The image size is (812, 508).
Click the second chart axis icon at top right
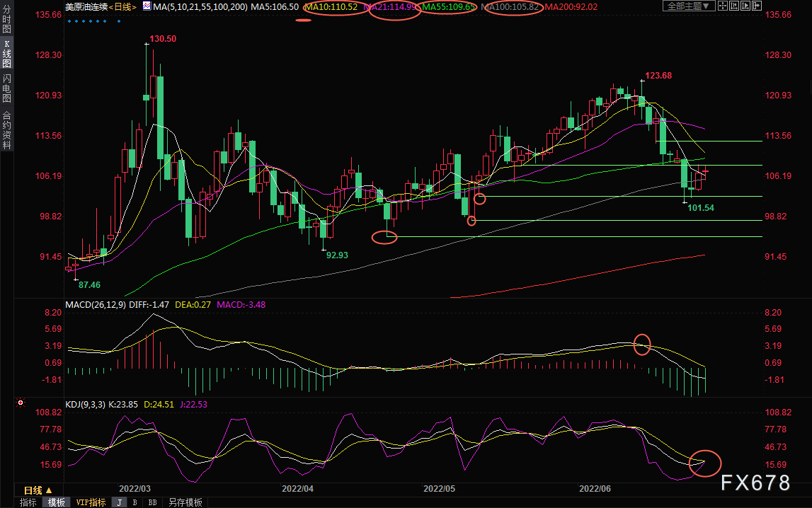point(734,6)
